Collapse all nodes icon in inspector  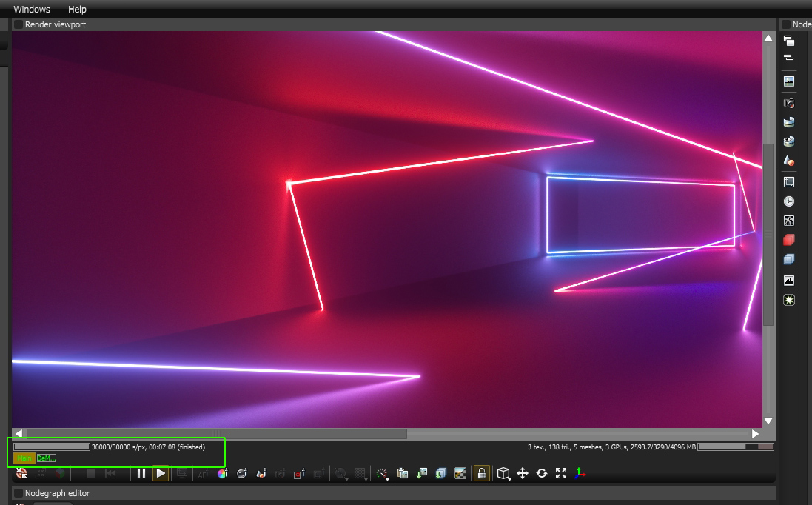(x=789, y=58)
